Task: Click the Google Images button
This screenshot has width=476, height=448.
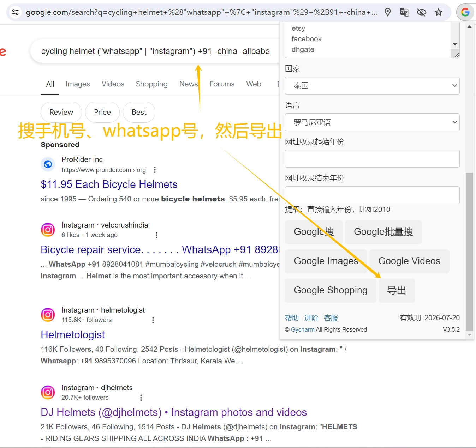Action: point(326,261)
